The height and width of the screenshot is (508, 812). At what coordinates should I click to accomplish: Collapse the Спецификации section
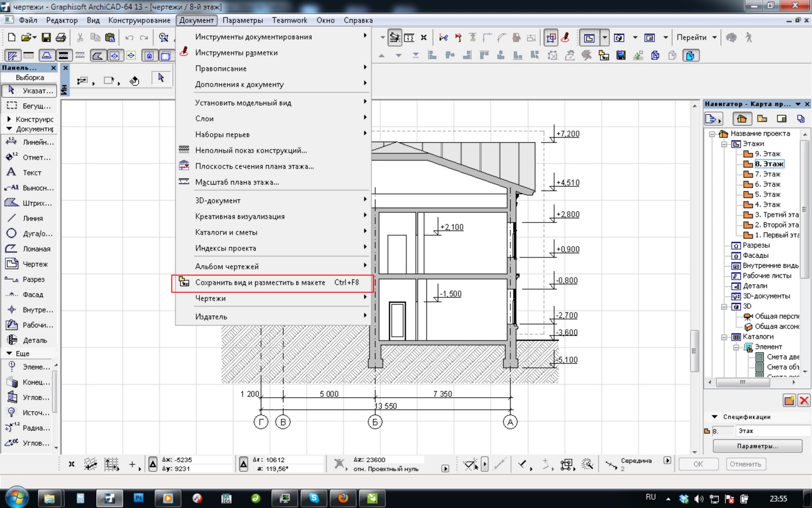(x=715, y=417)
